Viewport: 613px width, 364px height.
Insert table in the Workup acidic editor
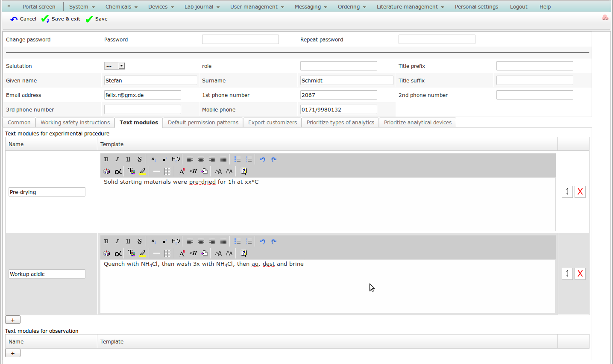click(x=168, y=253)
